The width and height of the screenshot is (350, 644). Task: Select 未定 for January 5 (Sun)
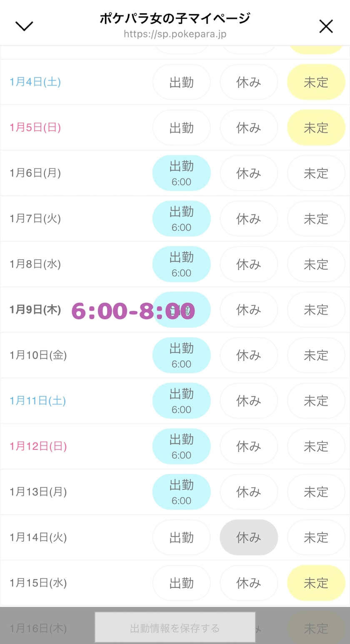coord(316,128)
